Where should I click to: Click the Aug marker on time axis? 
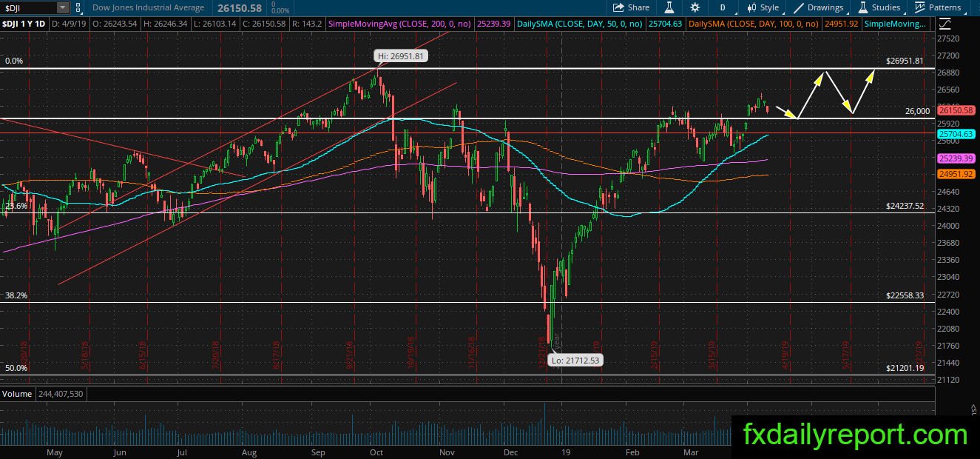tap(249, 452)
